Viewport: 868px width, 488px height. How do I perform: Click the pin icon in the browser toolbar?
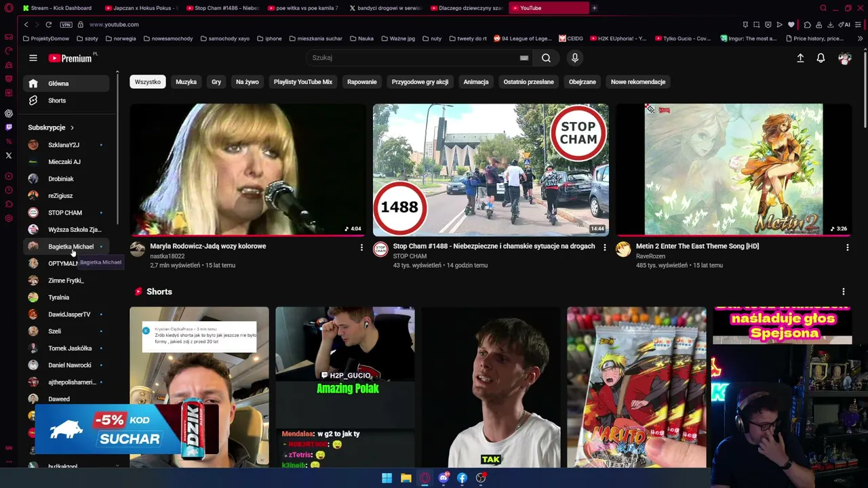pos(745,24)
